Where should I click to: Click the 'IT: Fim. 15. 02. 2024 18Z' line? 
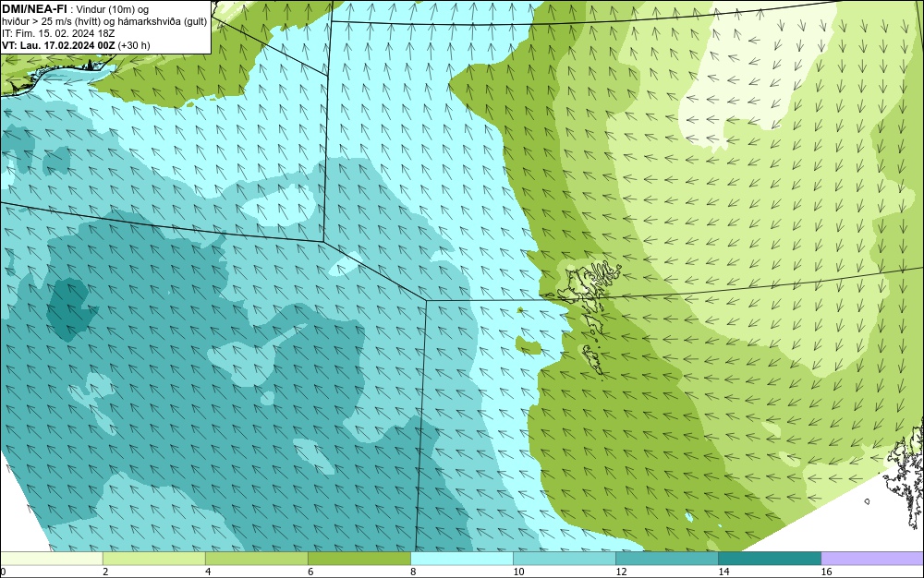[57, 33]
